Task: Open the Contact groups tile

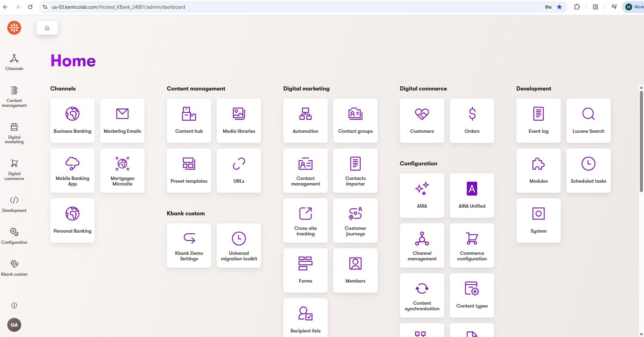Action: [x=355, y=120]
